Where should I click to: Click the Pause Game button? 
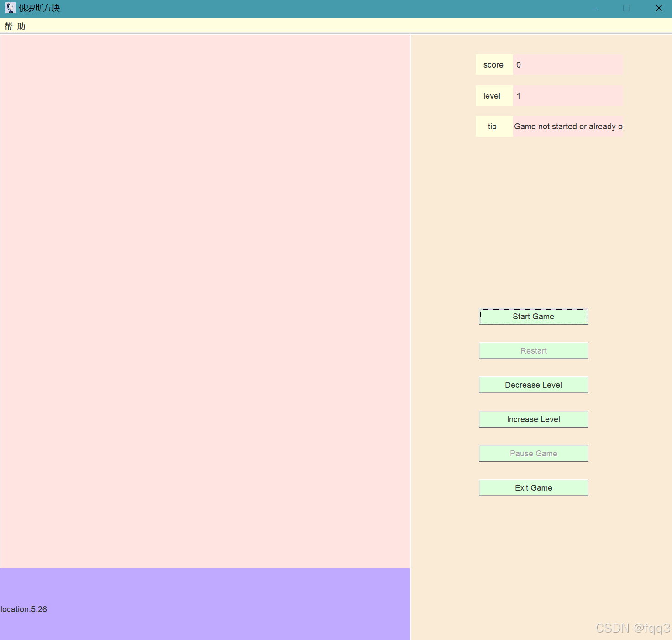(x=533, y=454)
